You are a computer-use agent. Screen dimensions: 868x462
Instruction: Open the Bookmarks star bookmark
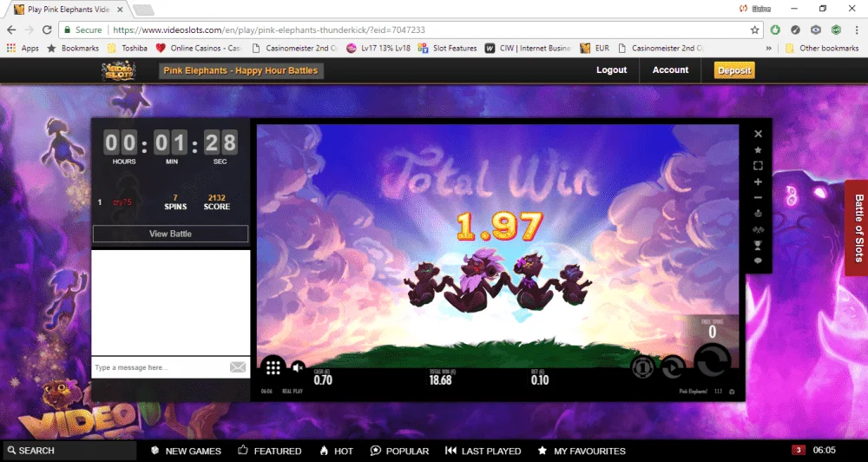coord(73,48)
